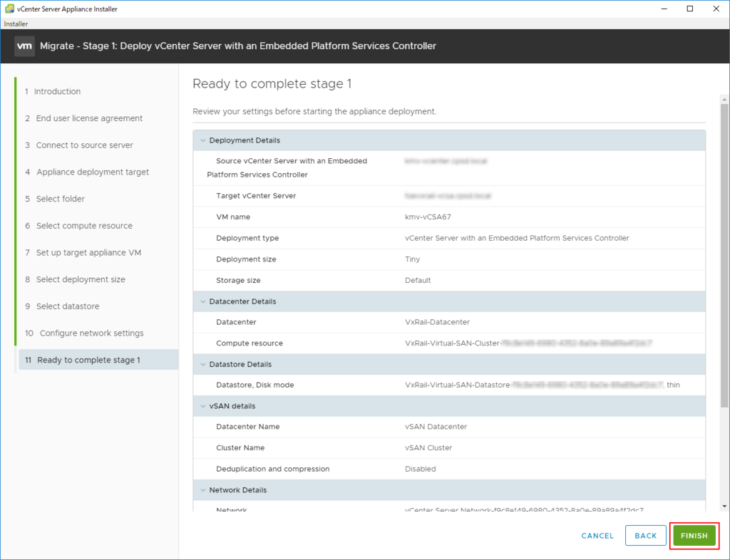730x560 pixels.
Task: Select Connect to source server step
Action: [84, 145]
